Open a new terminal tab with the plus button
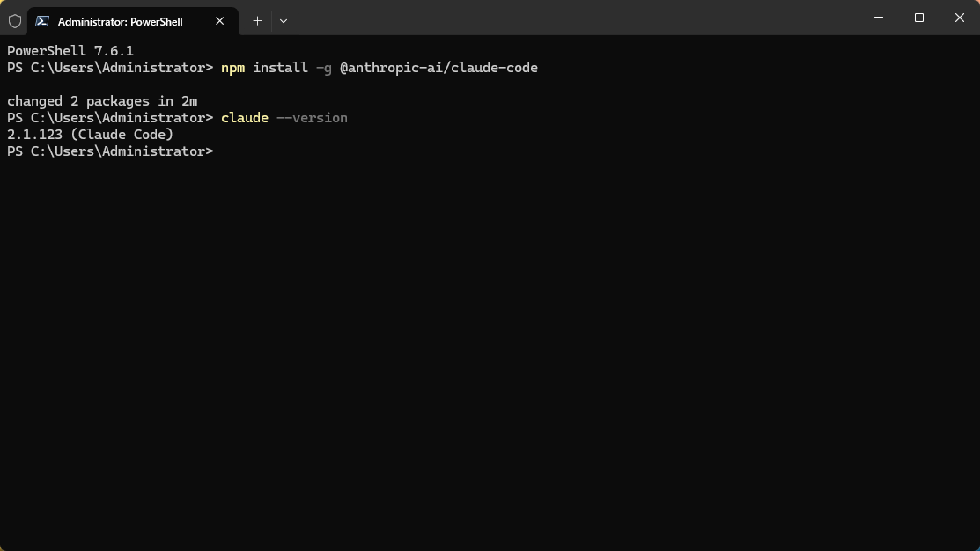 pos(257,20)
